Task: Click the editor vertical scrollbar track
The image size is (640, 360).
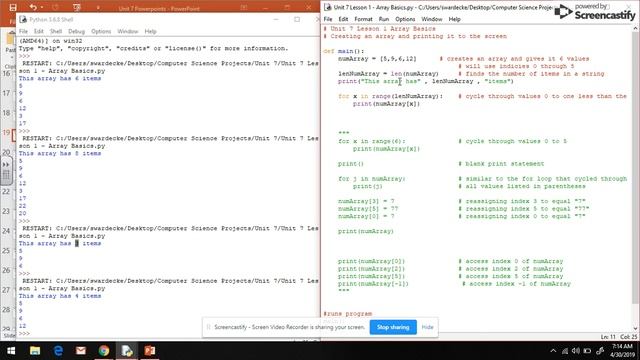Action: [x=636, y=178]
